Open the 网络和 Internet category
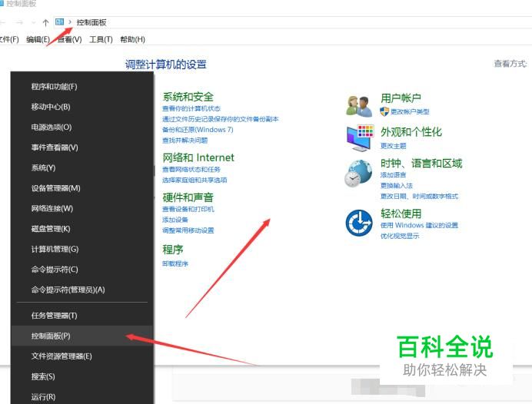 198,157
